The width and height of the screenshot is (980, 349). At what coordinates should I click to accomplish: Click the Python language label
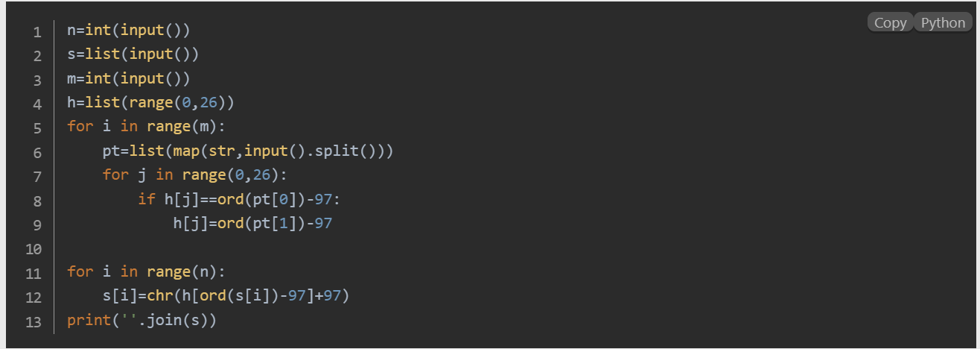click(x=943, y=23)
